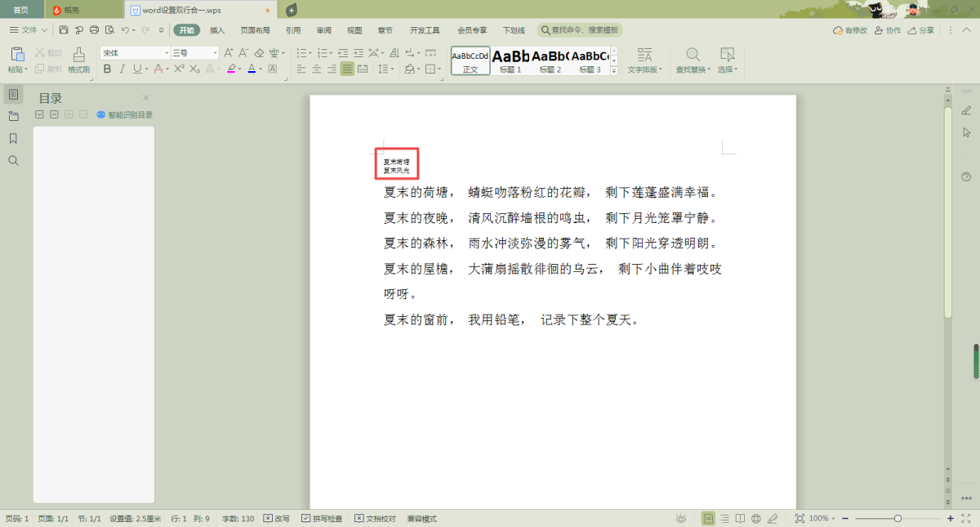Click the 智能识别目录 link
This screenshot has height=527, width=980.
pos(125,115)
